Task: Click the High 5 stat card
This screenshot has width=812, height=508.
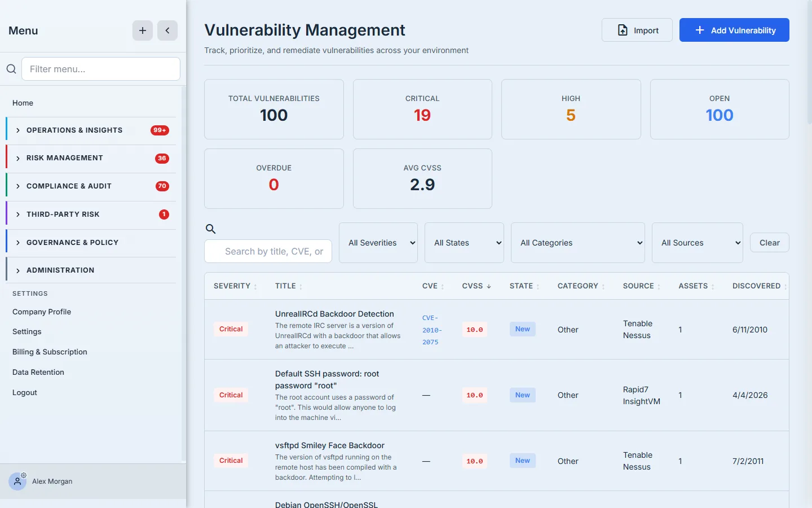Action: tap(571, 109)
